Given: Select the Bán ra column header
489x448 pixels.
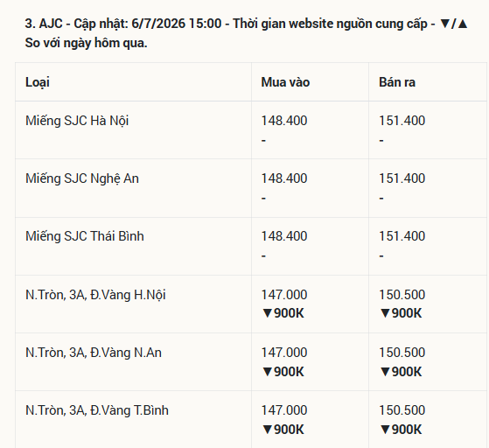Looking at the screenshot, I should click(397, 82).
